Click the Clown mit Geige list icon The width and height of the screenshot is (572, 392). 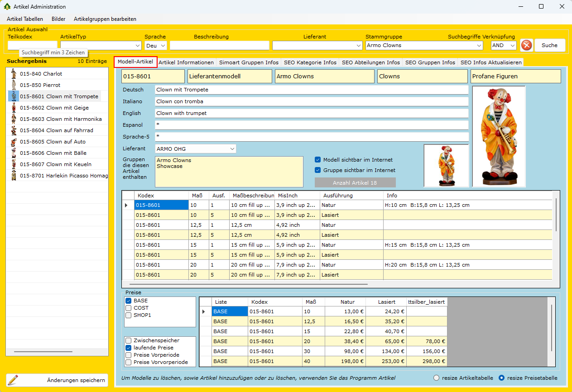pyautogui.click(x=14, y=108)
